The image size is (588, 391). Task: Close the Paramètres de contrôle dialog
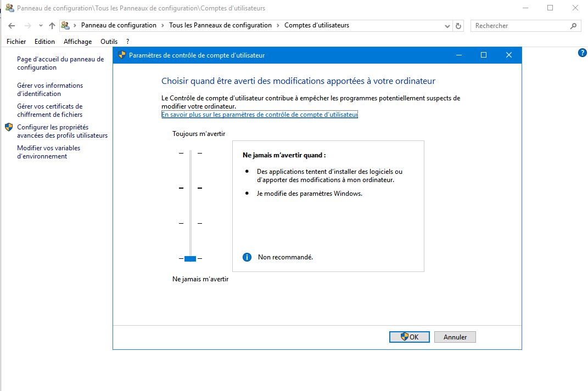pyautogui.click(x=509, y=55)
